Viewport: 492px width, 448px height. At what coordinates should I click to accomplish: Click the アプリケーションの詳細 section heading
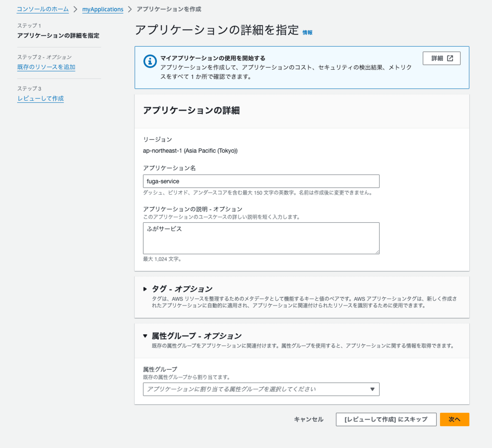191,110
